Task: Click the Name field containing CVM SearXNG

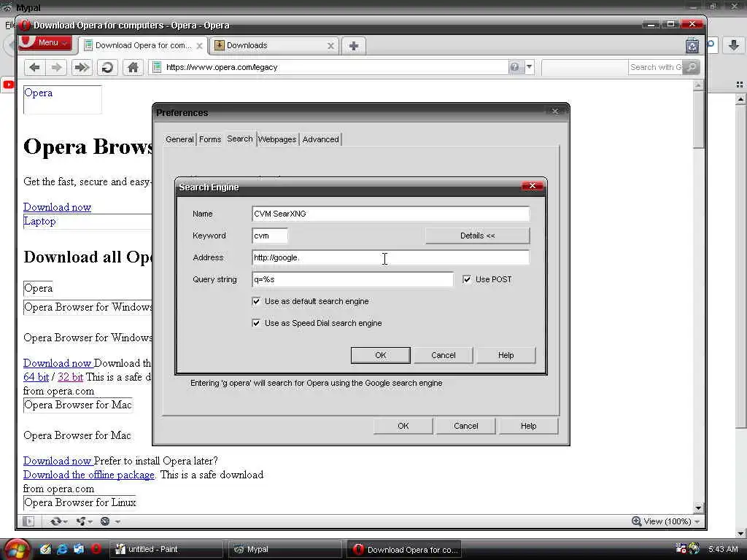Action: point(390,214)
